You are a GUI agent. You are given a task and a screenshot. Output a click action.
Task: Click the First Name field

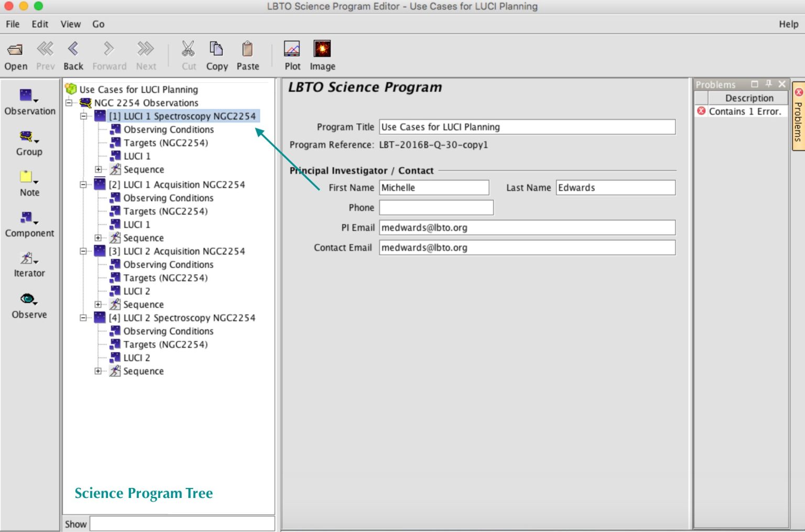434,188
